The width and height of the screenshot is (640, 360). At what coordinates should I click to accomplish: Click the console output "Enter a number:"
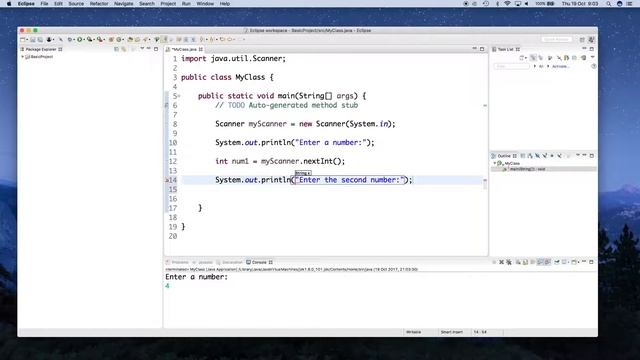point(196,277)
